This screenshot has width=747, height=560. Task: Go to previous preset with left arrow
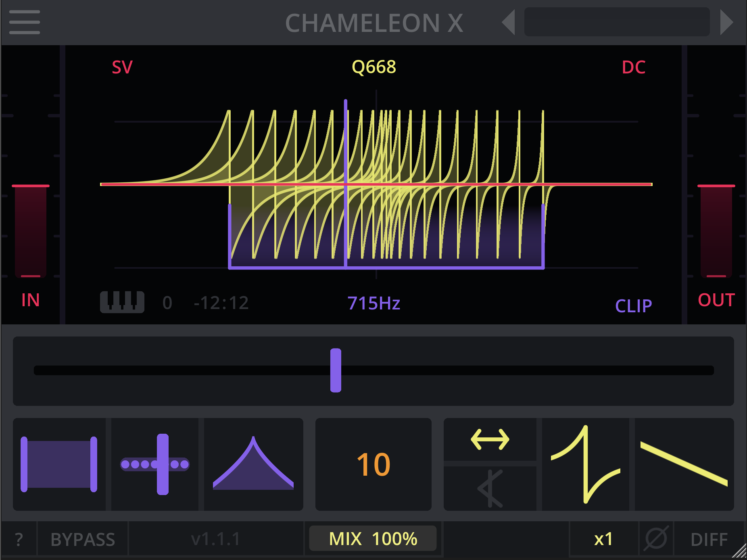pyautogui.click(x=509, y=23)
